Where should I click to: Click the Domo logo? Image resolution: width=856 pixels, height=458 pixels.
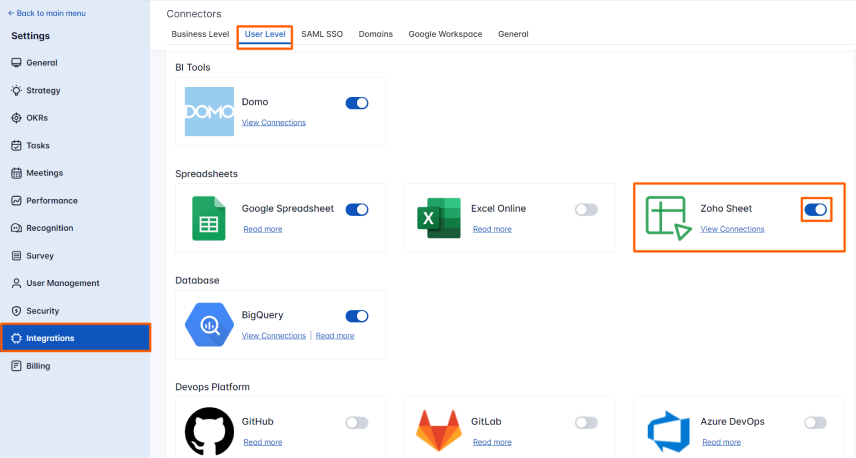[x=209, y=111]
